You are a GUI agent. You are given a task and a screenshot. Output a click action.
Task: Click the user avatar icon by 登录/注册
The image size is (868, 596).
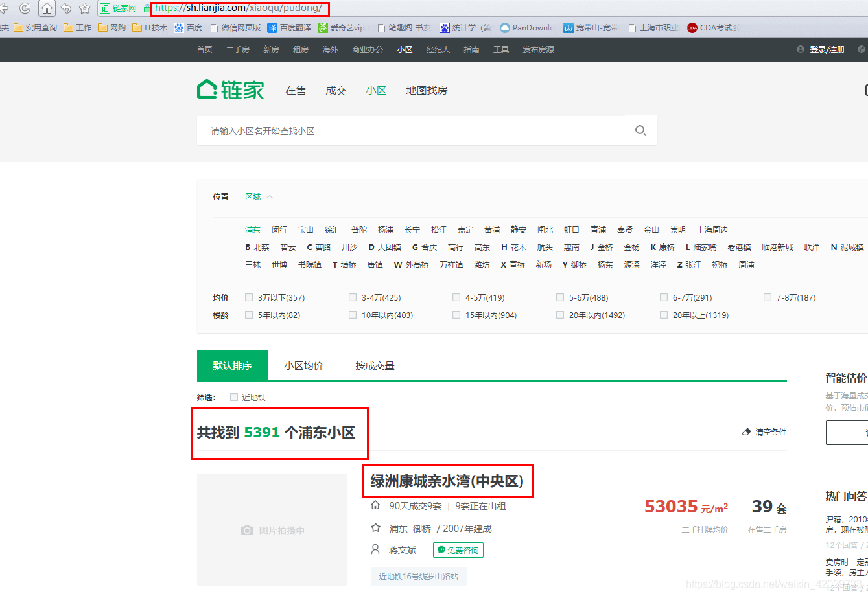(801, 49)
